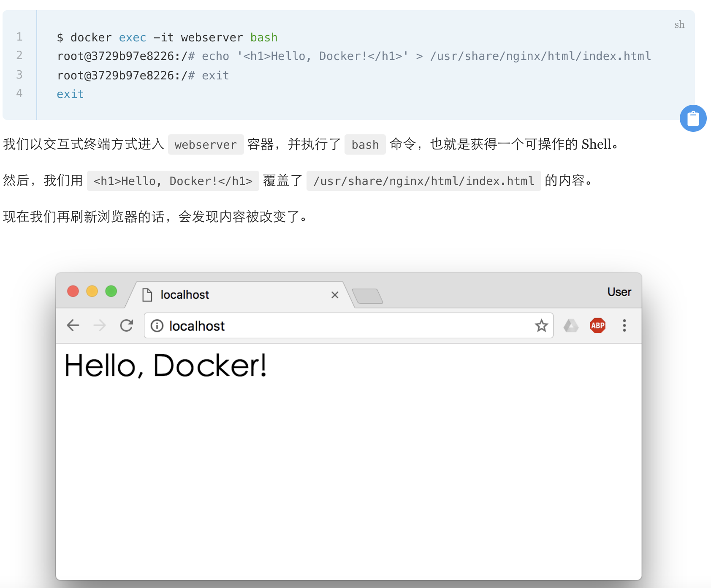Click the 'Hello, Docker!' heading
Screen dimensions: 711x588
pos(166,365)
